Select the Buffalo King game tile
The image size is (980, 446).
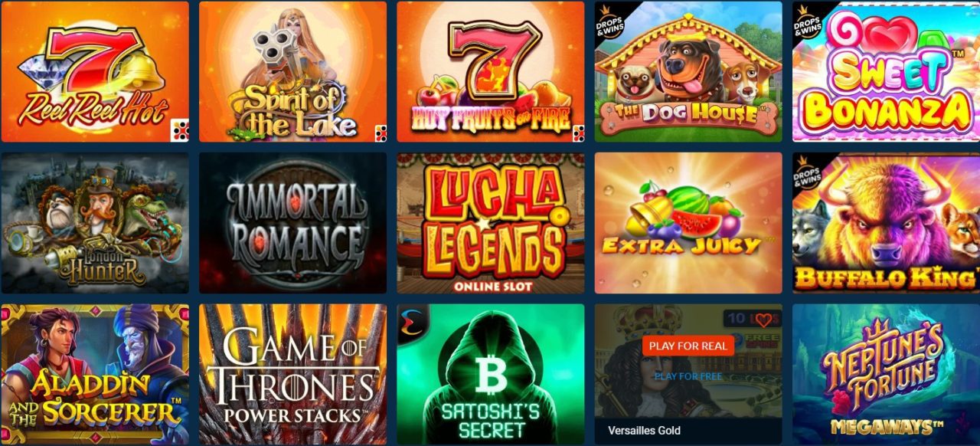point(886,223)
